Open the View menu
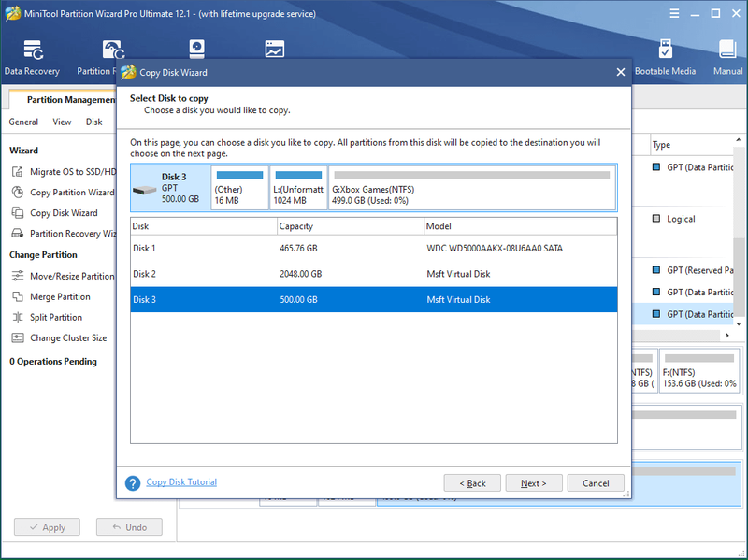 pos(62,122)
